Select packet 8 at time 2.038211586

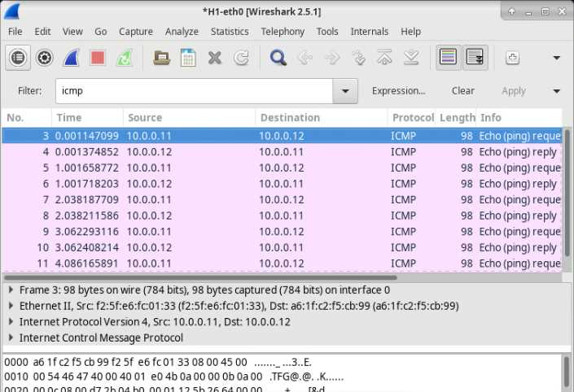[x=282, y=216]
